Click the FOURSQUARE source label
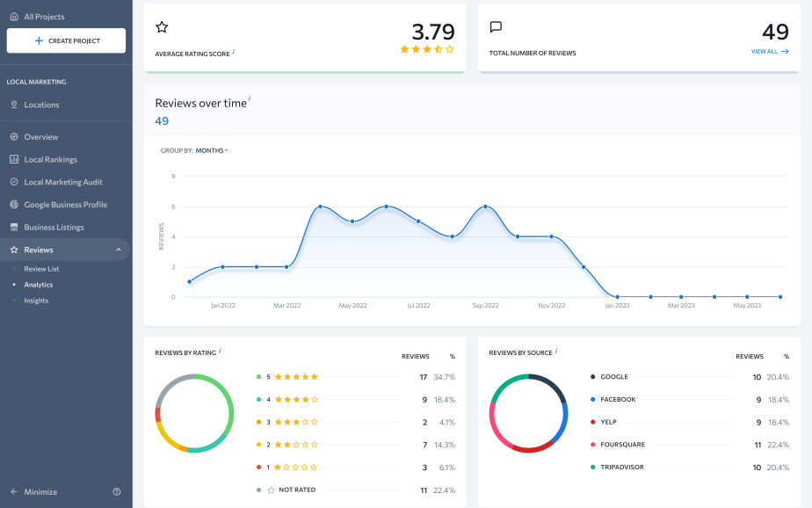The width and height of the screenshot is (812, 508). coord(622,445)
